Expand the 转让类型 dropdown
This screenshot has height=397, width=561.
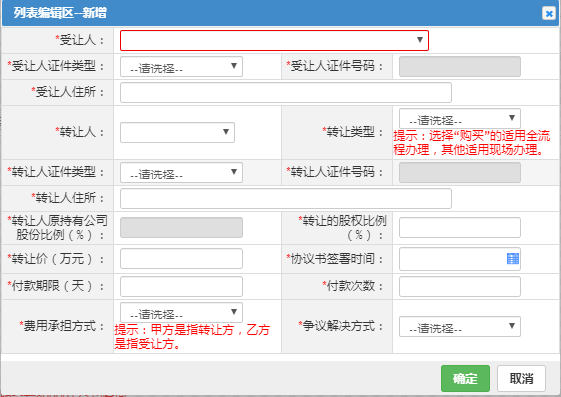(460, 118)
